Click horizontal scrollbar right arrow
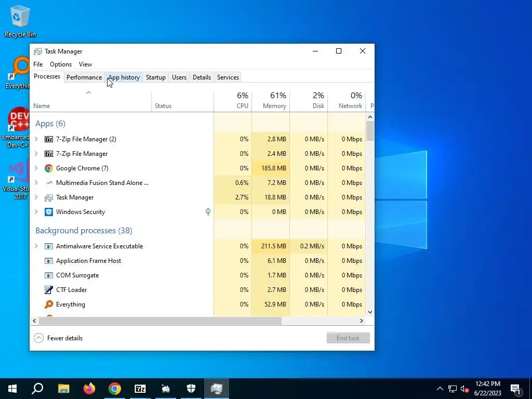 [362, 321]
